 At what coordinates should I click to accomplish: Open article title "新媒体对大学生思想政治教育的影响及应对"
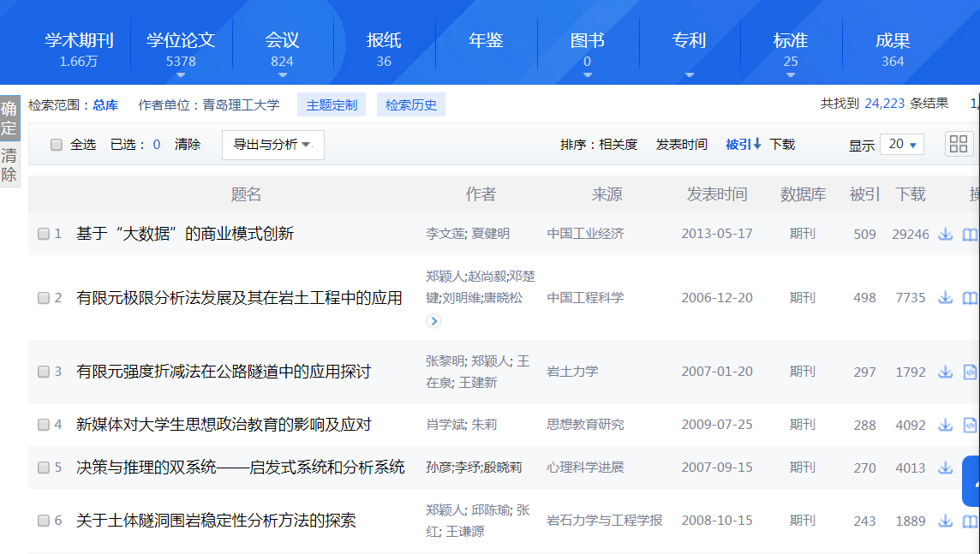click(224, 425)
